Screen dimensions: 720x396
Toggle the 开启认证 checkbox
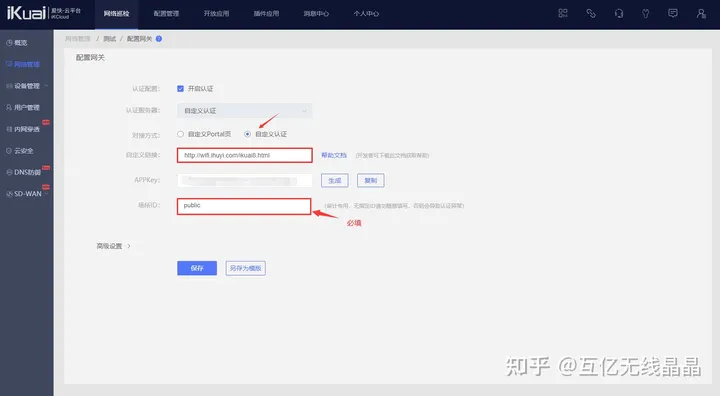(180, 89)
